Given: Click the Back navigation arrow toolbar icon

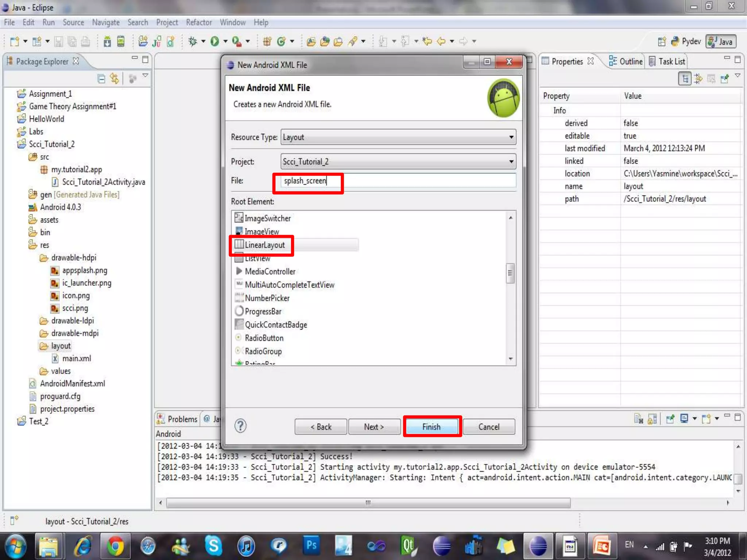Looking at the screenshot, I should tap(441, 42).
